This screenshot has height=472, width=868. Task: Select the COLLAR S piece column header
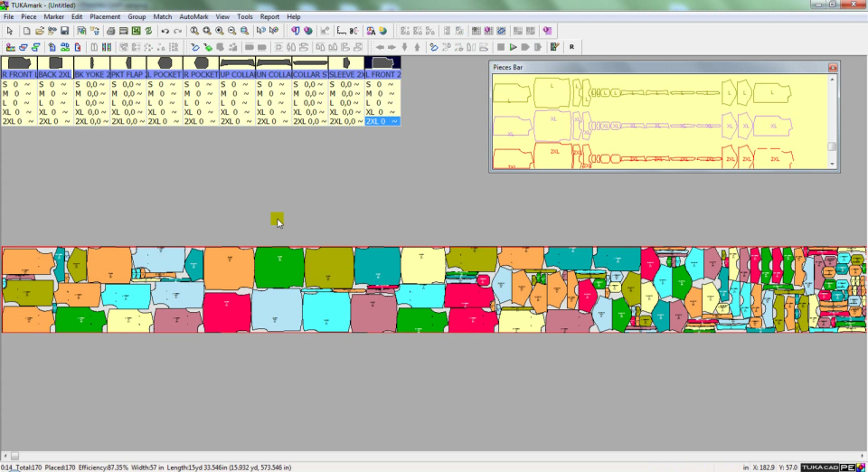point(310,74)
